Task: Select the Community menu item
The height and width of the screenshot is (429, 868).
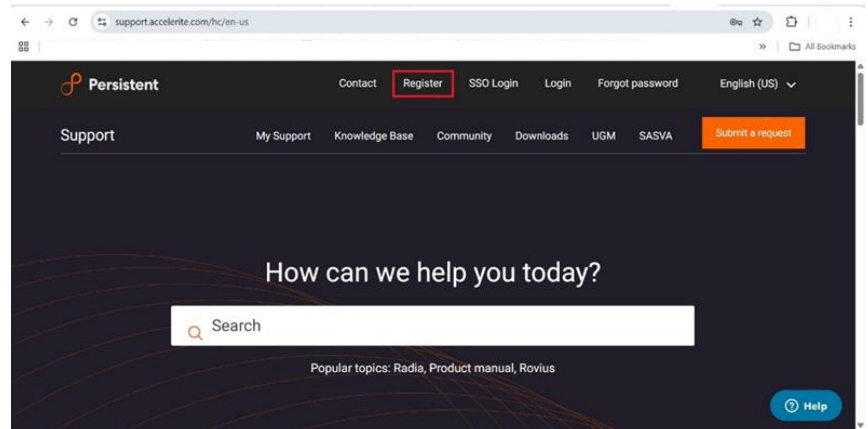Action: (464, 136)
